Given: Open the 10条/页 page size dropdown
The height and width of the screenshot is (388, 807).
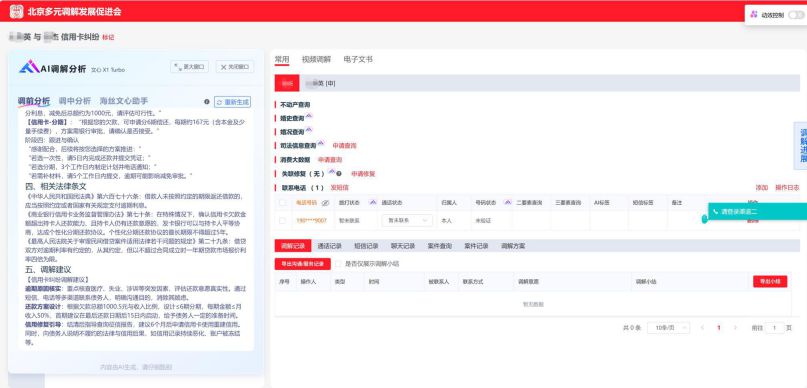Looking at the screenshot, I should [x=669, y=328].
